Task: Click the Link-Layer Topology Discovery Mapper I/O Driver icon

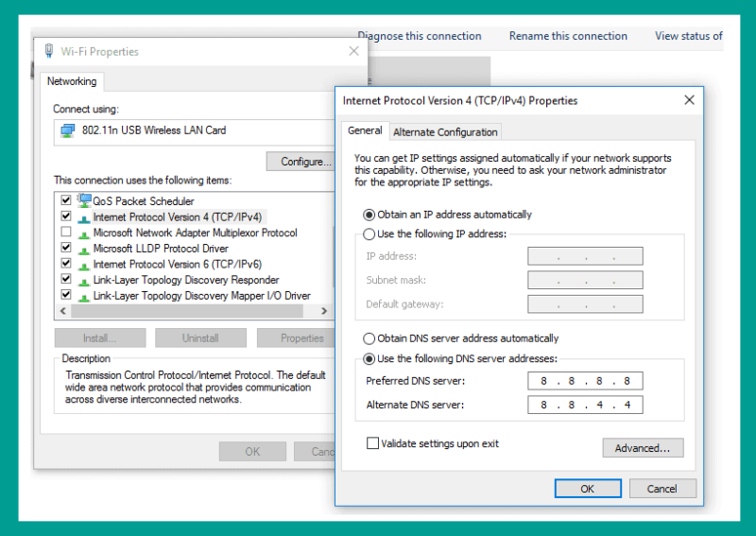Action: (84, 298)
